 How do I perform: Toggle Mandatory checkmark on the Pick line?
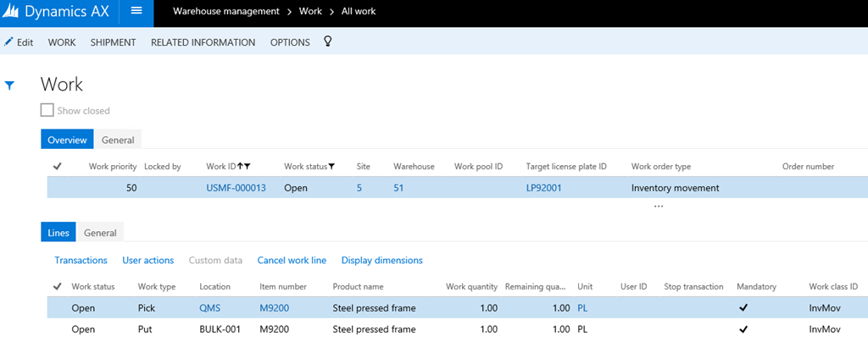743,308
